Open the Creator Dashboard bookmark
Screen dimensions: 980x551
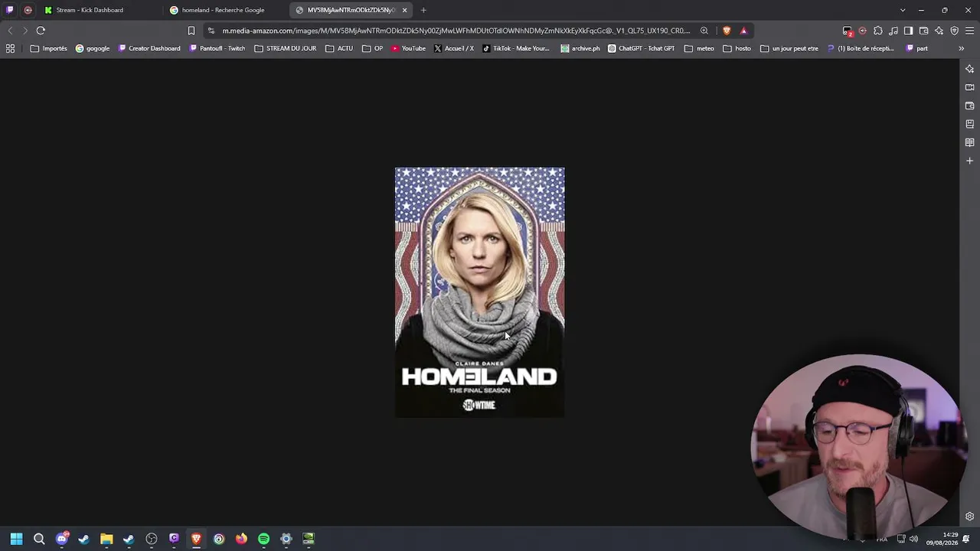tap(149, 48)
